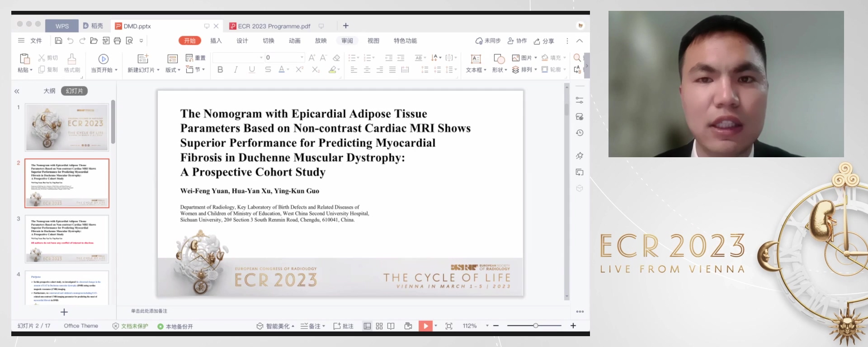
Task: Increase font size with A+ icon
Action: coord(312,58)
